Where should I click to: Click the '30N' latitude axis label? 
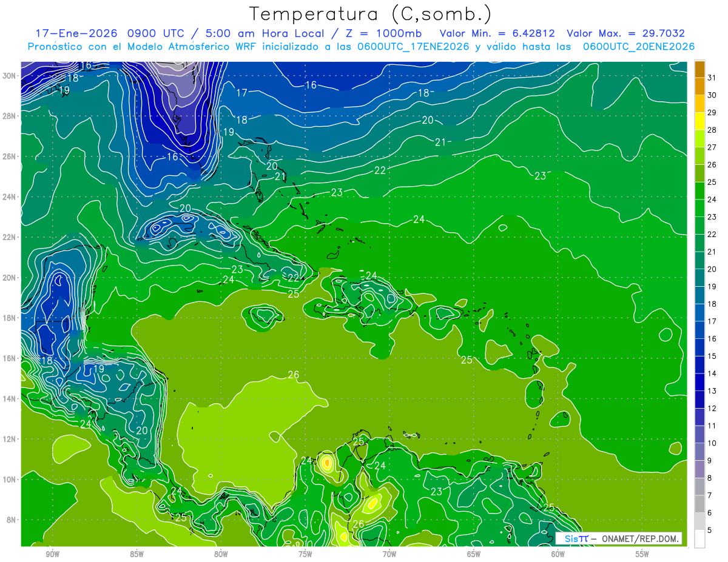point(9,75)
